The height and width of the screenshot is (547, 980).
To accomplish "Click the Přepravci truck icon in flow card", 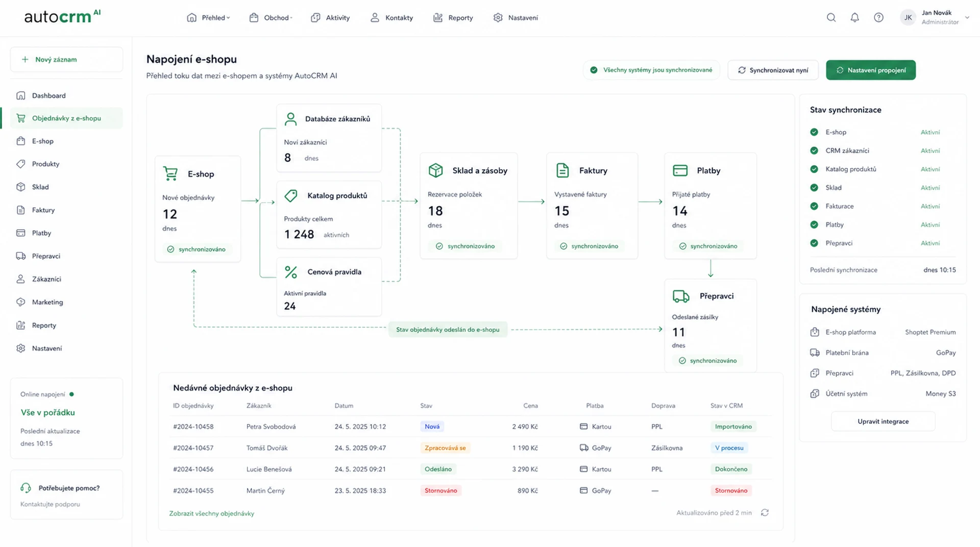I will [681, 296].
